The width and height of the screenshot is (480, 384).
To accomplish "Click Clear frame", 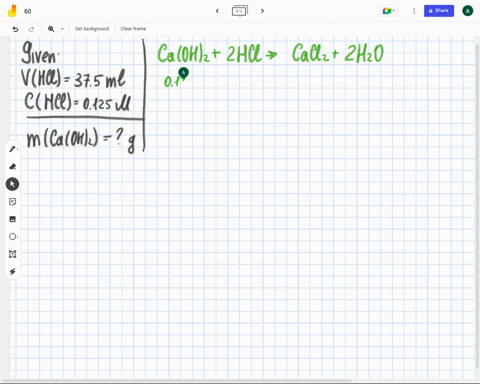I will [x=133, y=29].
